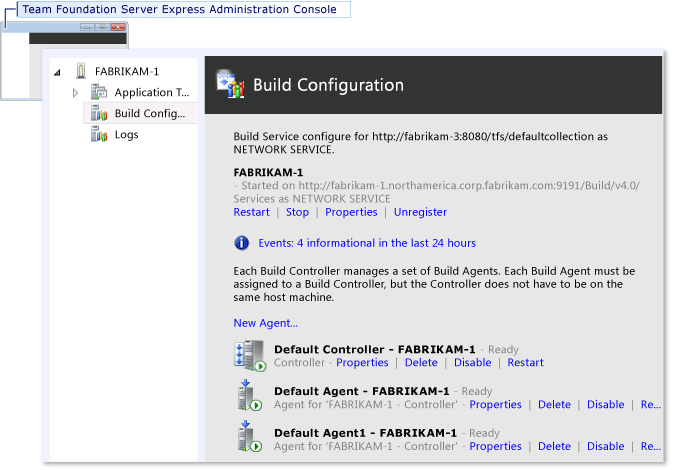Click the Default Agent1 - FABRIKAM-1 icon
This screenshot has height=470, width=673.
[x=249, y=437]
